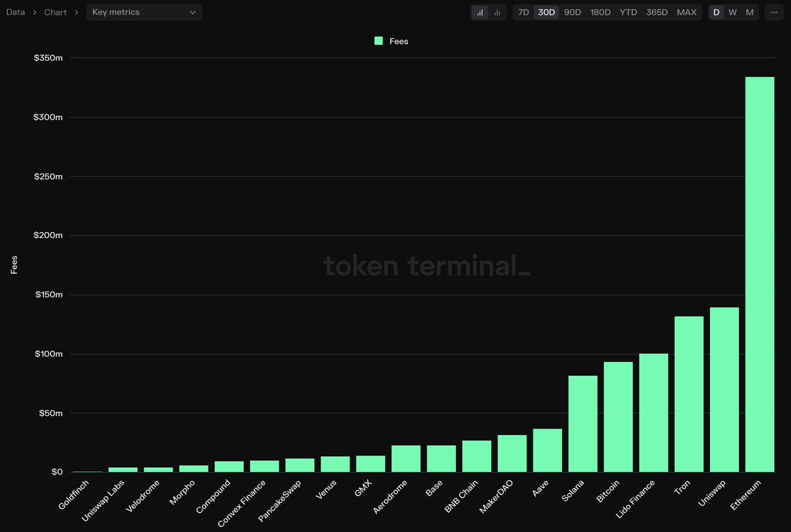Select the 365D time range
Image resolution: width=791 pixels, height=532 pixels.
coord(657,12)
